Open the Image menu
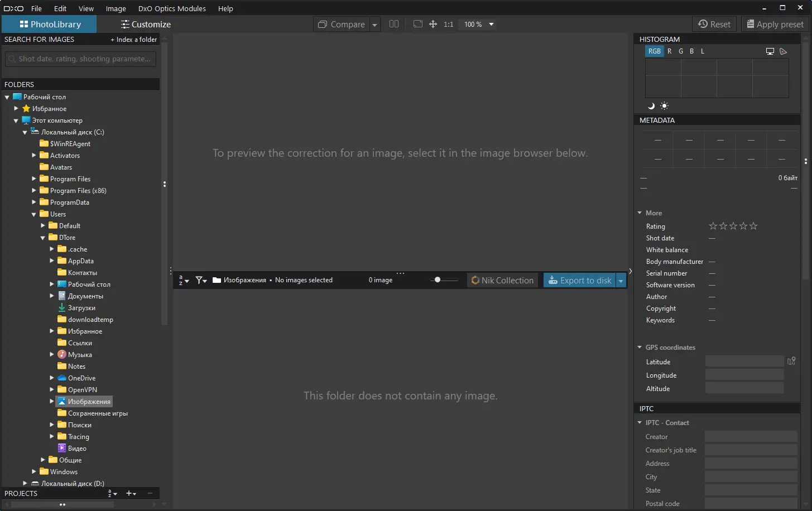Image resolution: width=812 pixels, height=511 pixels. (x=116, y=8)
